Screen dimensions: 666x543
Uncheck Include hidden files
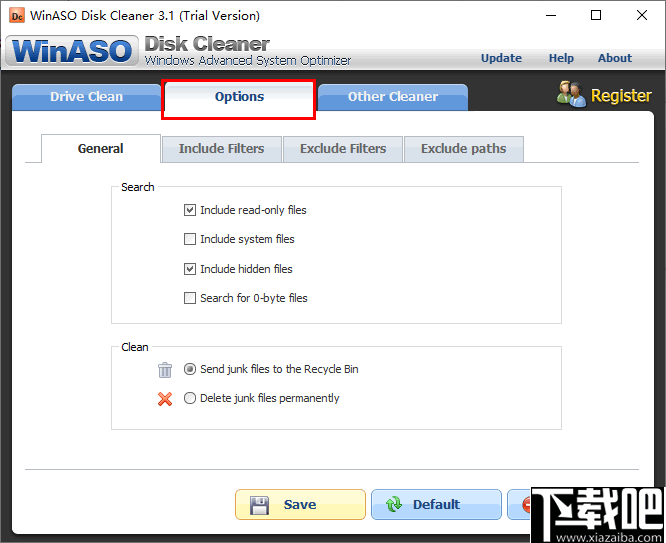pos(190,269)
